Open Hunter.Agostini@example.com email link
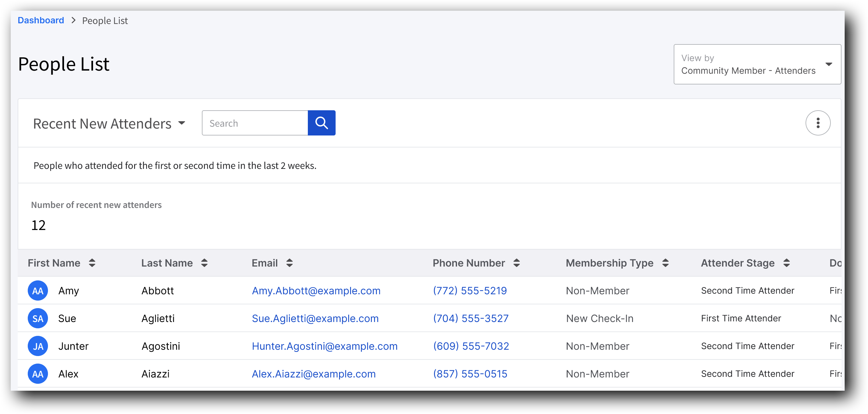The image size is (868, 414). click(x=325, y=346)
